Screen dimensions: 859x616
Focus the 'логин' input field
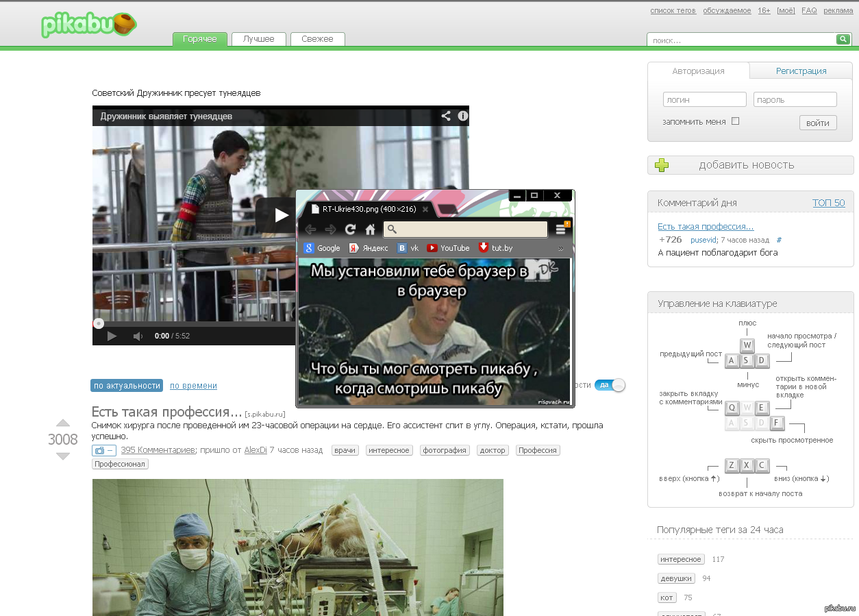[705, 99]
